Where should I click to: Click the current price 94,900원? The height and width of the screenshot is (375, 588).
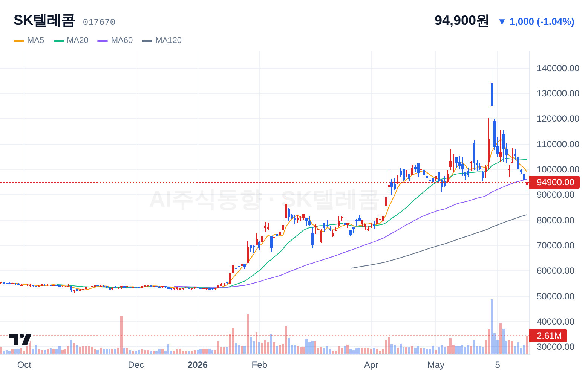click(462, 21)
